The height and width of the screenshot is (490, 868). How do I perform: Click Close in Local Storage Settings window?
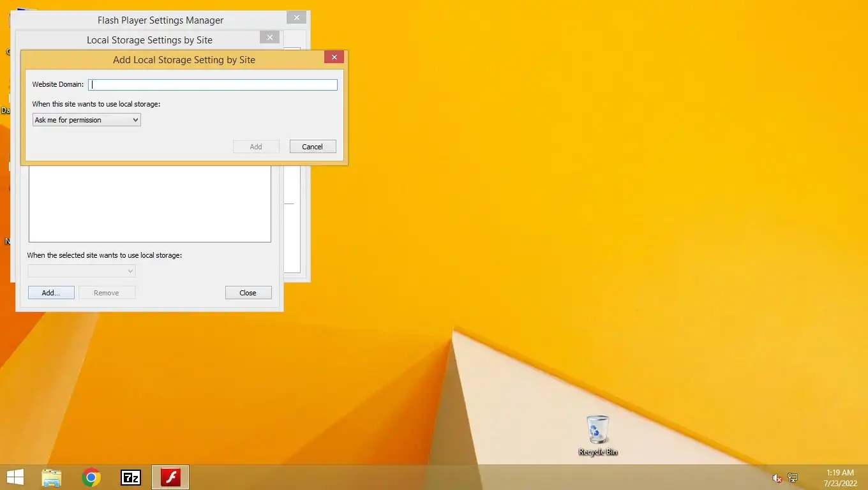click(248, 293)
